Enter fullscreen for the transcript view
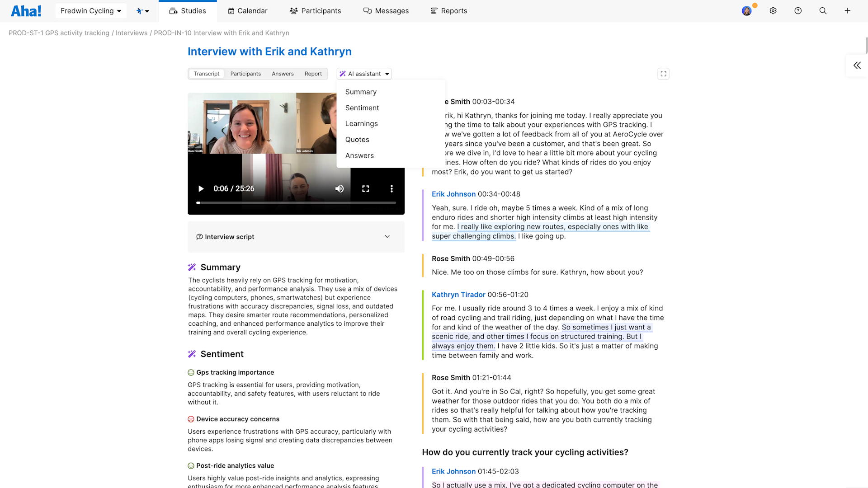The width and height of the screenshot is (868, 488). pos(663,74)
